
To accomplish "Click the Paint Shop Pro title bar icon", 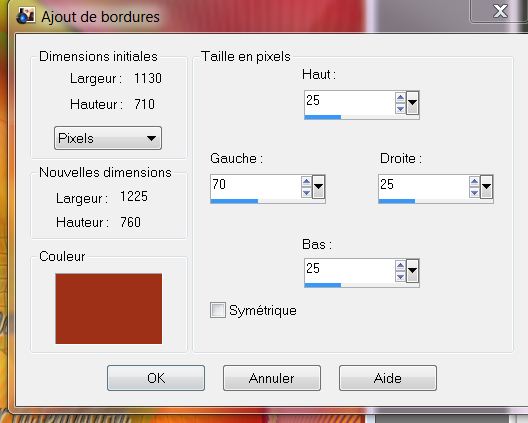I will pyautogui.click(x=26, y=16).
